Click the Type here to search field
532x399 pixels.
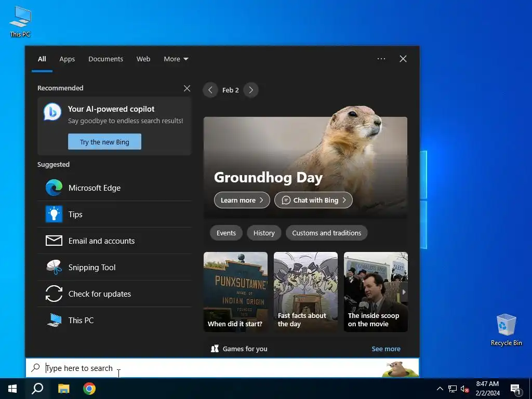click(x=222, y=368)
